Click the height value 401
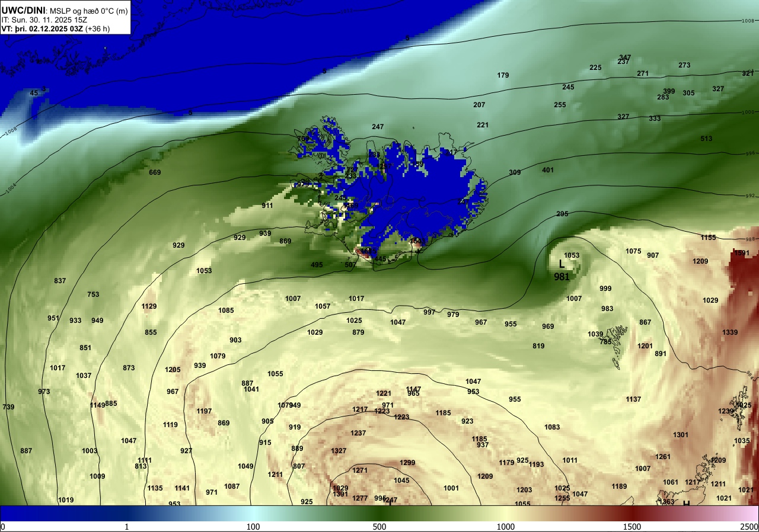The image size is (759, 532). pos(548,170)
